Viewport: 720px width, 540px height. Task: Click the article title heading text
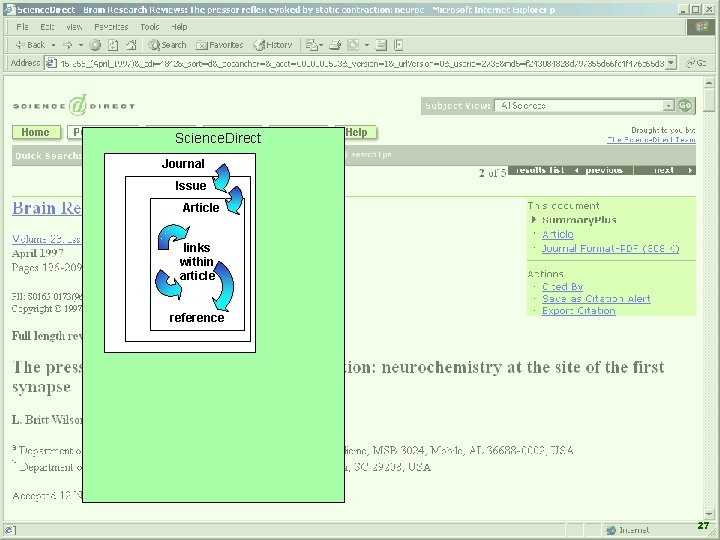point(338,377)
